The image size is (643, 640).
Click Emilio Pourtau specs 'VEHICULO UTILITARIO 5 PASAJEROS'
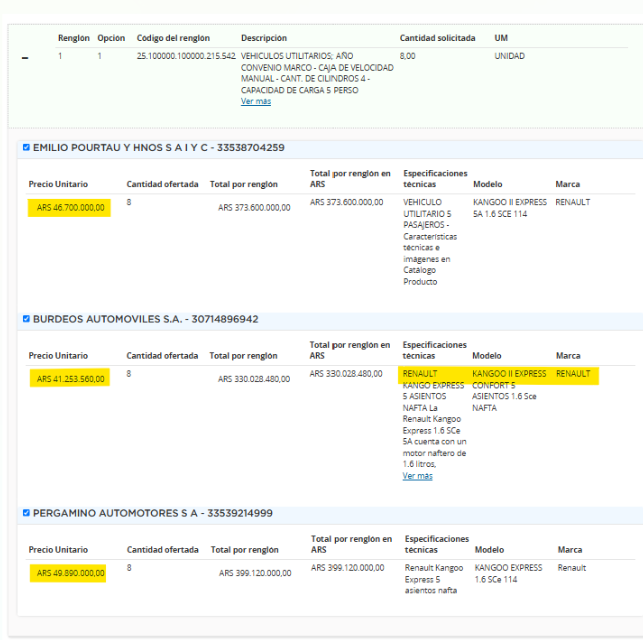pos(427,214)
